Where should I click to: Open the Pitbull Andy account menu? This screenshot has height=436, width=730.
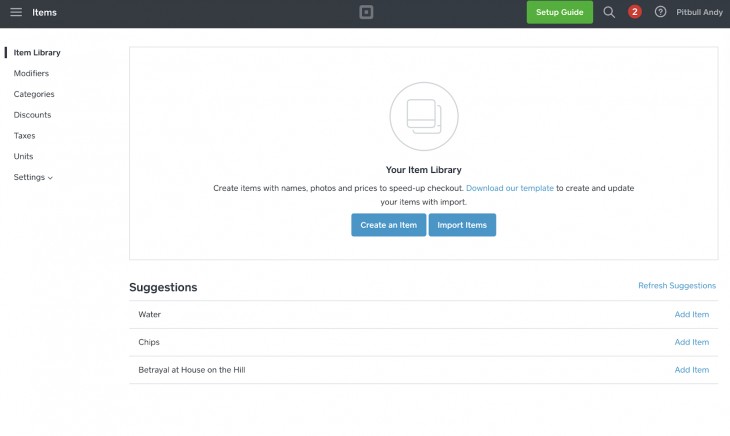(x=698, y=12)
